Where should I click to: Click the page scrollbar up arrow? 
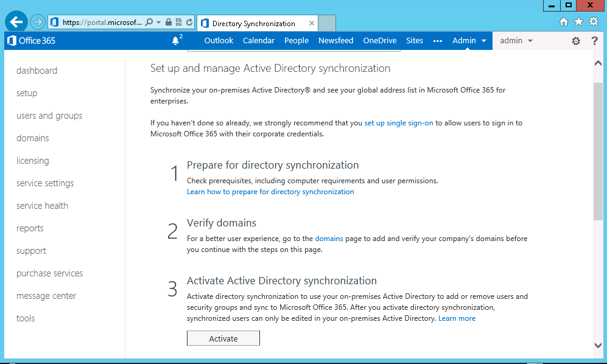click(598, 63)
